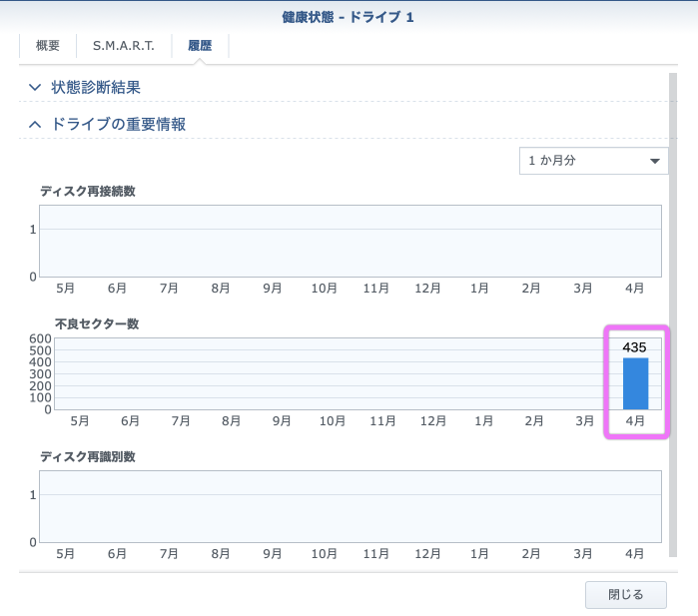Click the 12月 label under ディスク再識別数 chart
The height and width of the screenshot is (616, 698).
tap(427, 553)
